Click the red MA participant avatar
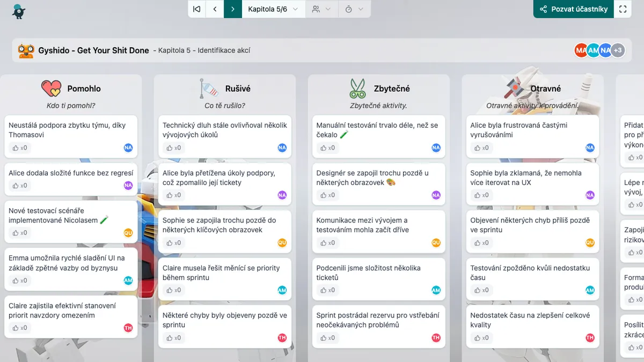 [x=581, y=50]
